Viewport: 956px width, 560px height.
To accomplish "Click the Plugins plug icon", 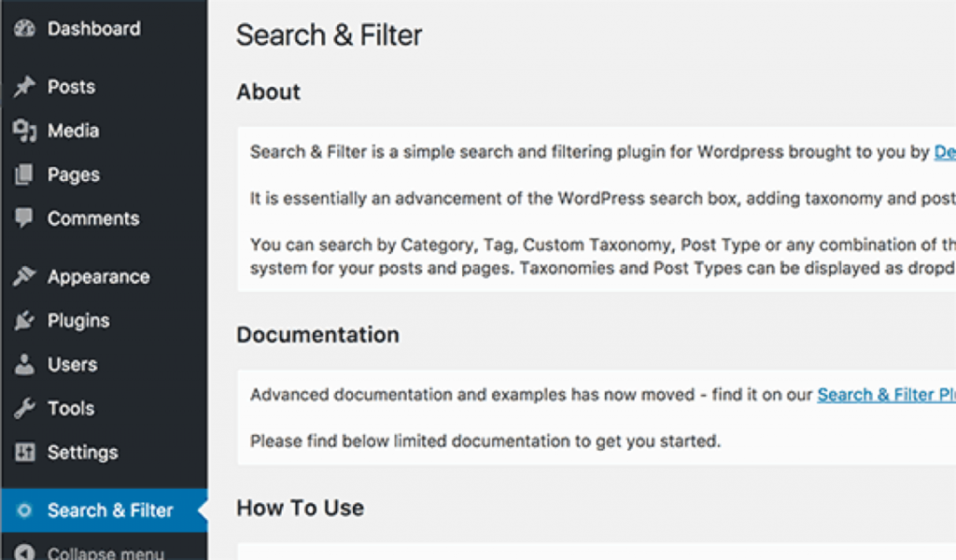I will point(25,320).
